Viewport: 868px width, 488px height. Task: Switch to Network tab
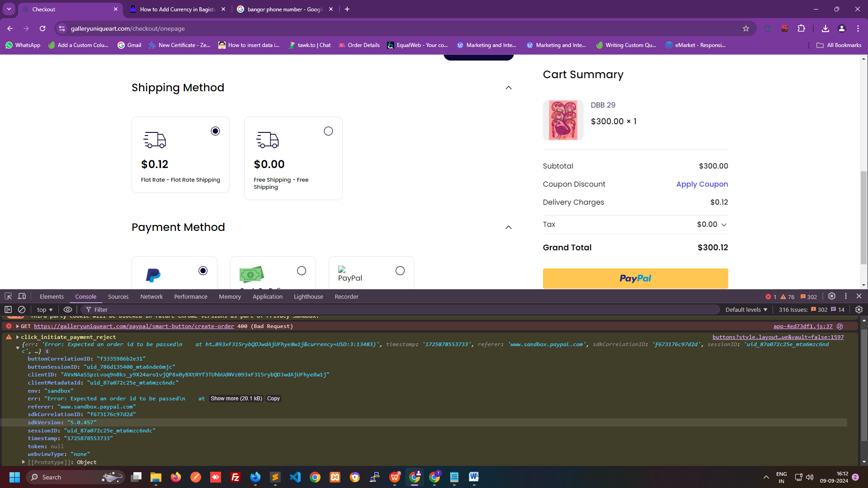point(151,296)
